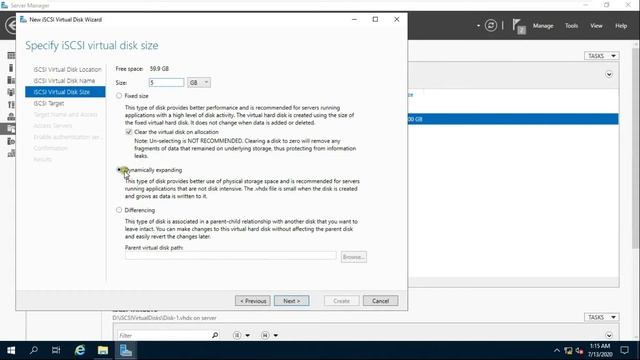Click the volume icon in the system tray

coord(579,351)
